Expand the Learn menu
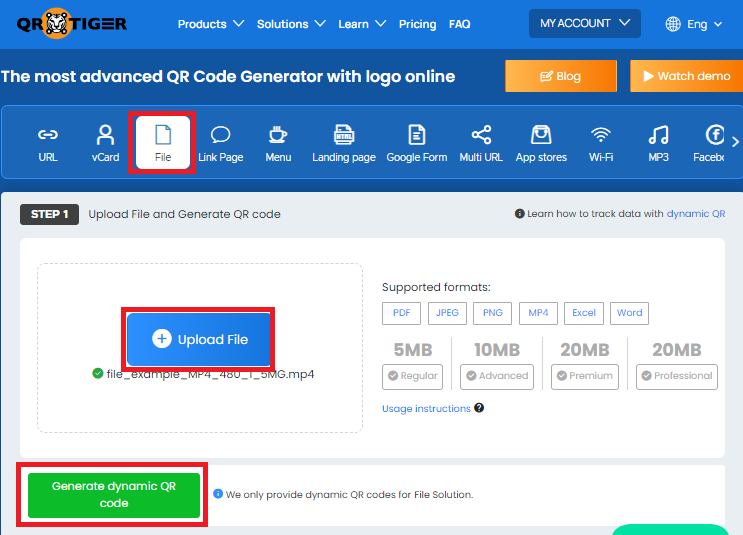This screenshot has height=535, width=743. click(x=362, y=24)
